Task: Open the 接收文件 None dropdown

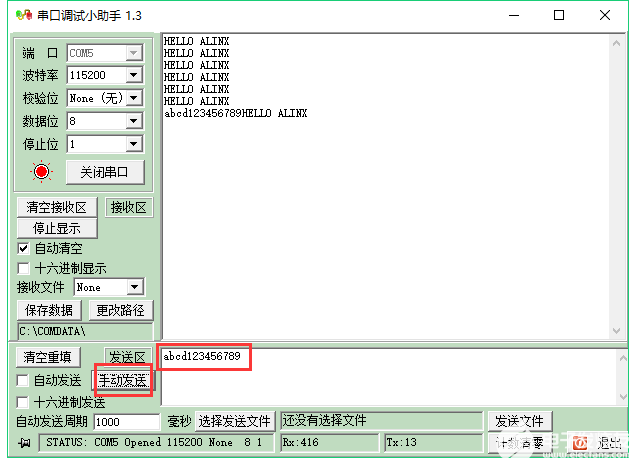Action: (135, 287)
